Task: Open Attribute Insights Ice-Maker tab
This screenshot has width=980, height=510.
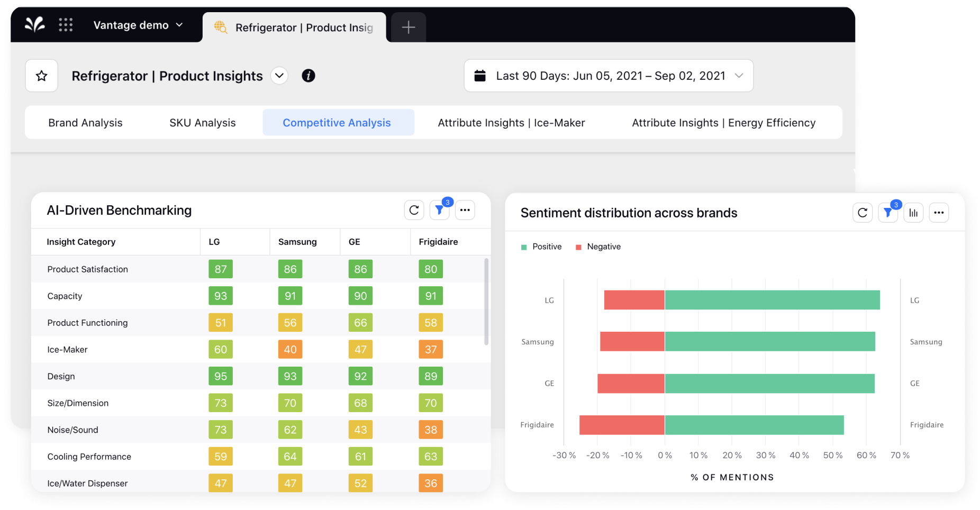Action: pos(511,123)
